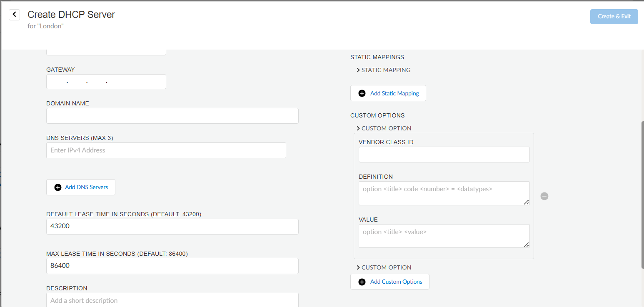Click the Create & Exit button

(x=614, y=16)
